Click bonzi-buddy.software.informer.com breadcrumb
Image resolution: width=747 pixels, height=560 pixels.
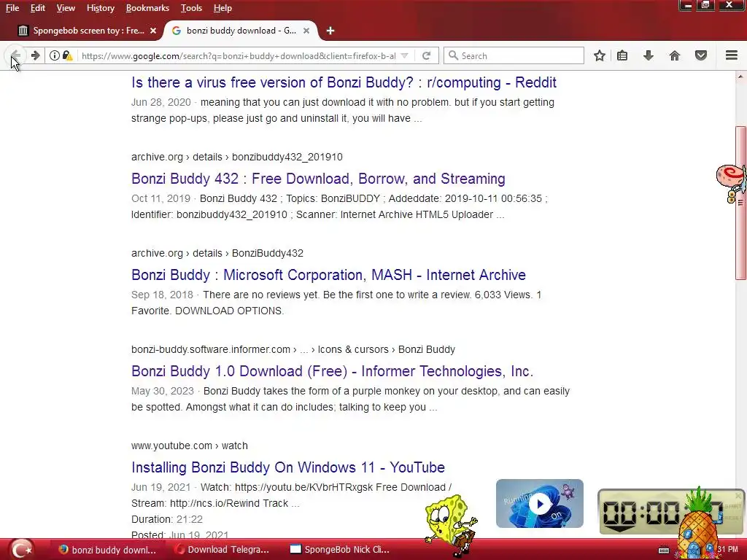click(293, 349)
